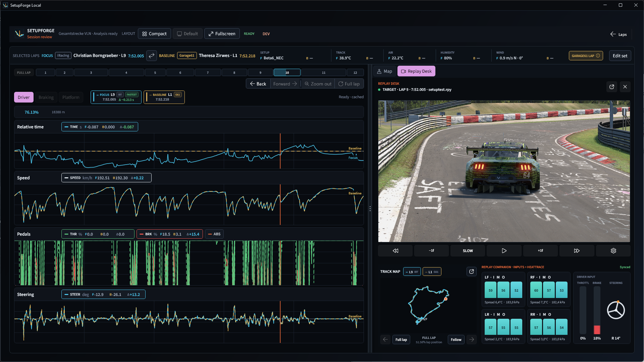This screenshot has height=362, width=644.
Task: Click Back zoom navigation button
Action: point(258,84)
